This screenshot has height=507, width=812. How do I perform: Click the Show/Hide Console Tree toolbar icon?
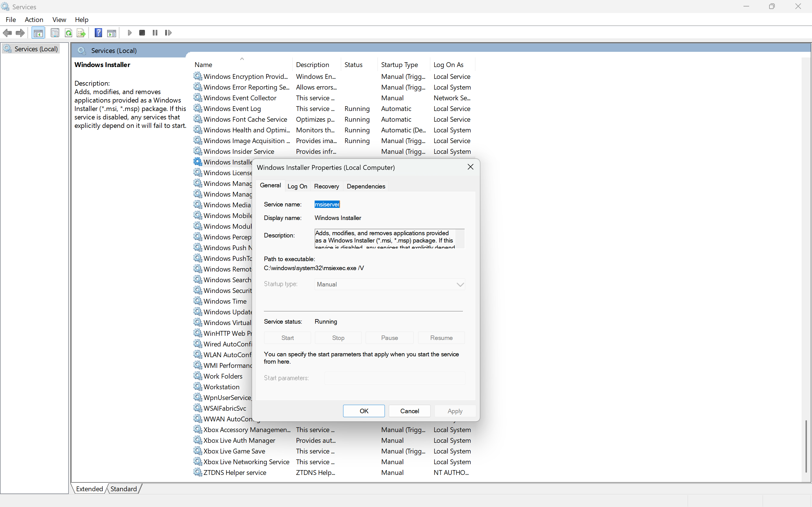coord(38,33)
